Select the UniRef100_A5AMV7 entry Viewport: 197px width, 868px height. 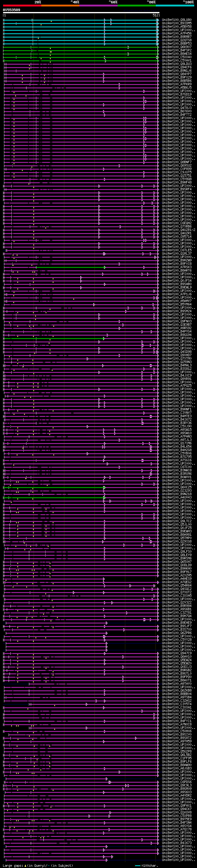177,301
